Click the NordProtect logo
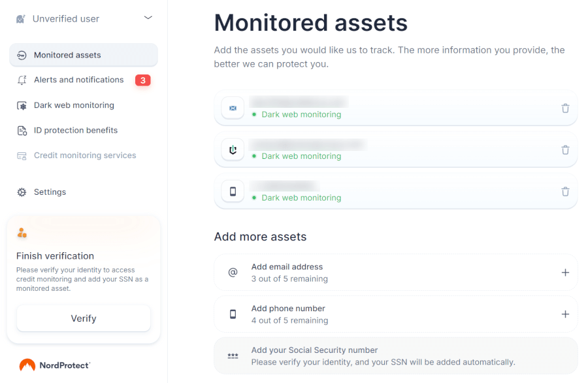Viewport: 588px width, 383px height. [55, 365]
